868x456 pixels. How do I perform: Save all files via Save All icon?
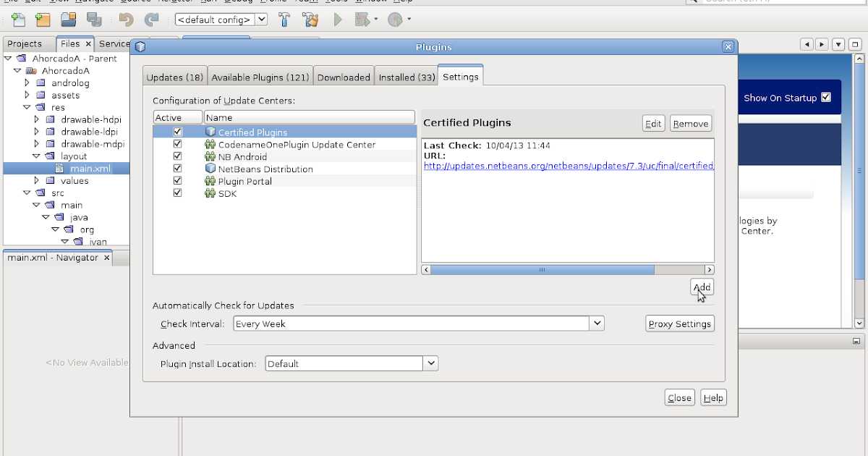click(x=94, y=20)
